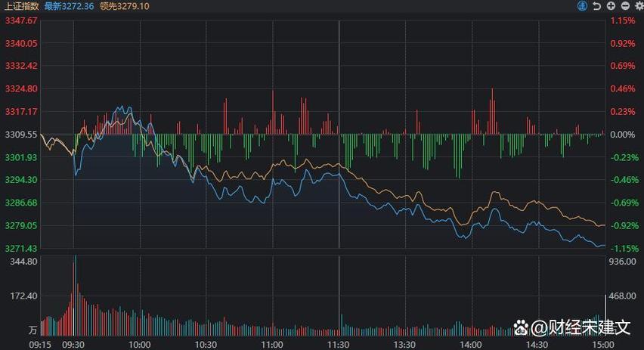Click the 万 volume unit label
This screenshot has width=644, height=350.
pos(32,330)
